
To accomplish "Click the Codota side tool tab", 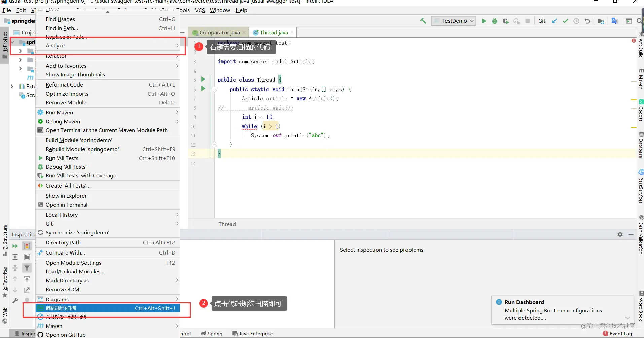I will (x=641, y=110).
